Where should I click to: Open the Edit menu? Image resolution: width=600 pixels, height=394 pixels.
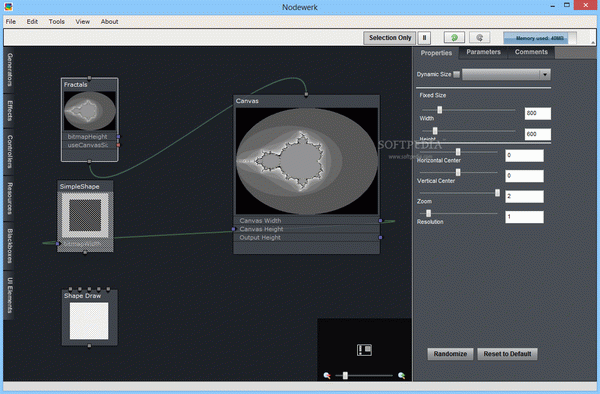click(x=32, y=21)
